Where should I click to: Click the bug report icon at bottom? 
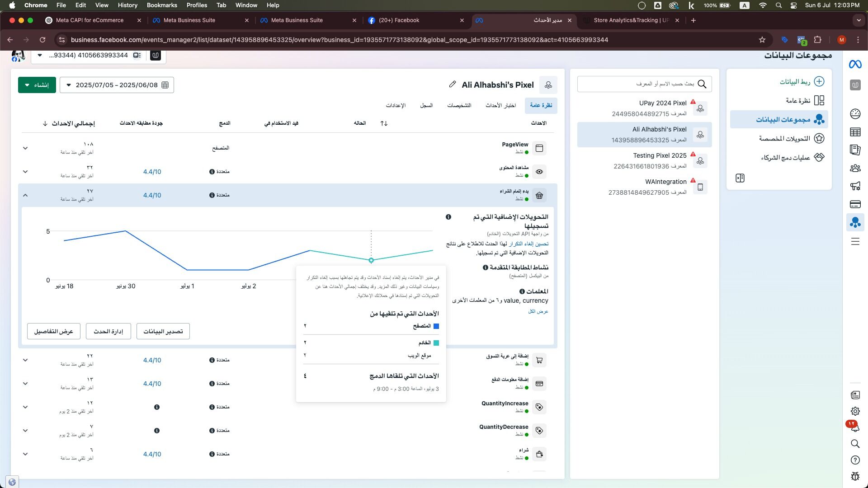point(855,476)
